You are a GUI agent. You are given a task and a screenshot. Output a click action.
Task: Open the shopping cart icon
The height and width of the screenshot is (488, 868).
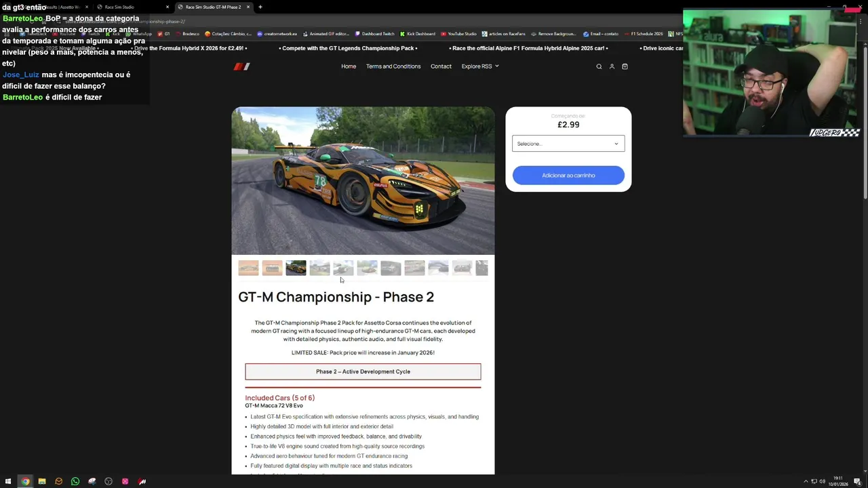click(625, 66)
